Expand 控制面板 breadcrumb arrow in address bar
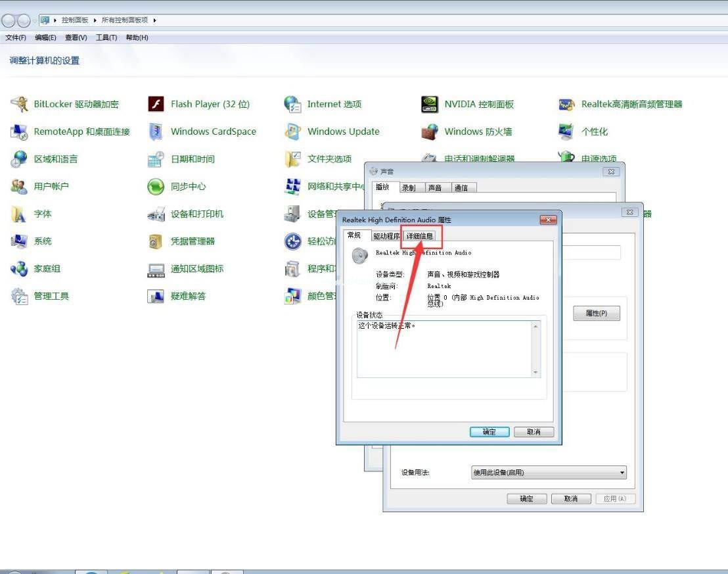728x574 pixels. [x=95, y=20]
